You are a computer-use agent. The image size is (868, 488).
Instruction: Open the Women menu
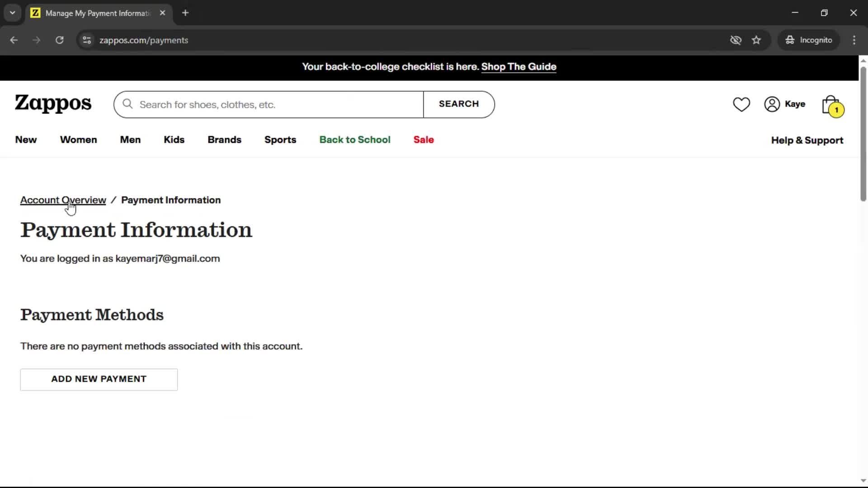click(78, 140)
